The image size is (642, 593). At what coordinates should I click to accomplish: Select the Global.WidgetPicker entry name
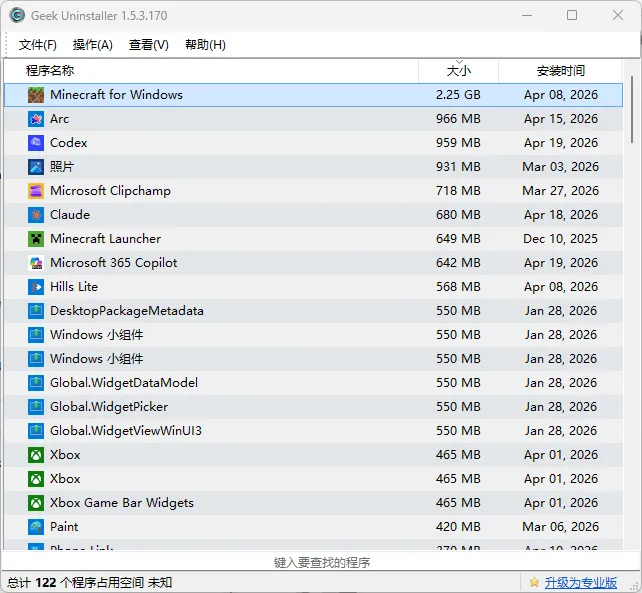(109, 407)
